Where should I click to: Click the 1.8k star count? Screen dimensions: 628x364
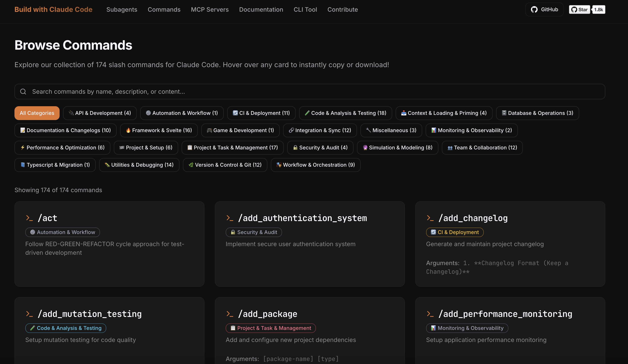(598, 9)
